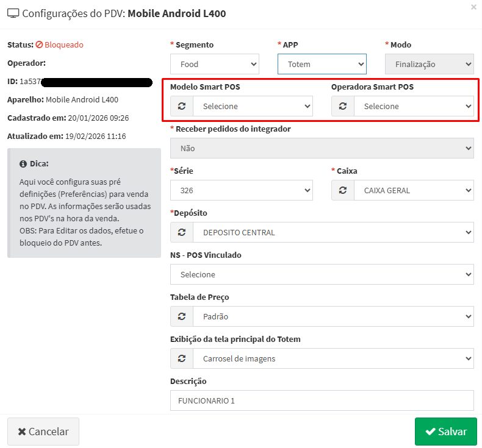Refresh the Modelo Smart POS list
Screen dimensions: 482x448
coord(182,106)
